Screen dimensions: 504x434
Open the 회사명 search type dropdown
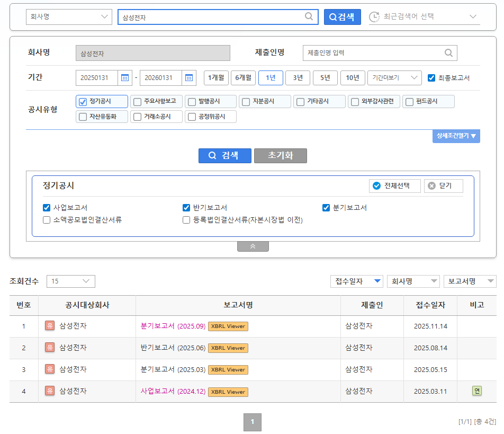69,16
